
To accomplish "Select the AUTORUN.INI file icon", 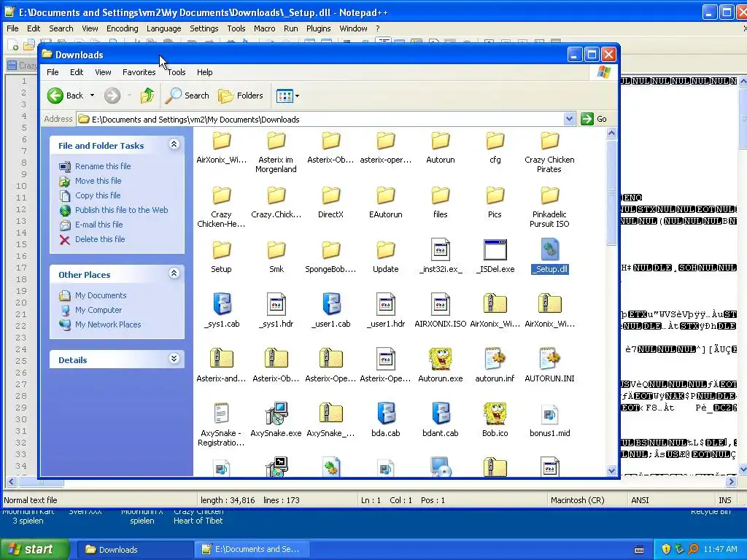I will (550, 359).
